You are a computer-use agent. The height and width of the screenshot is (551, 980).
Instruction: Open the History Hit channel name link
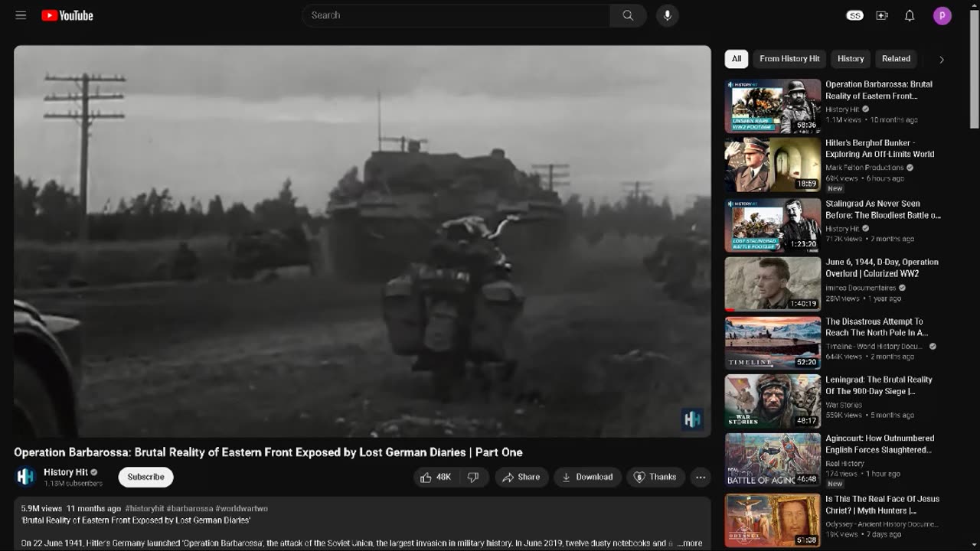point(66,472)
